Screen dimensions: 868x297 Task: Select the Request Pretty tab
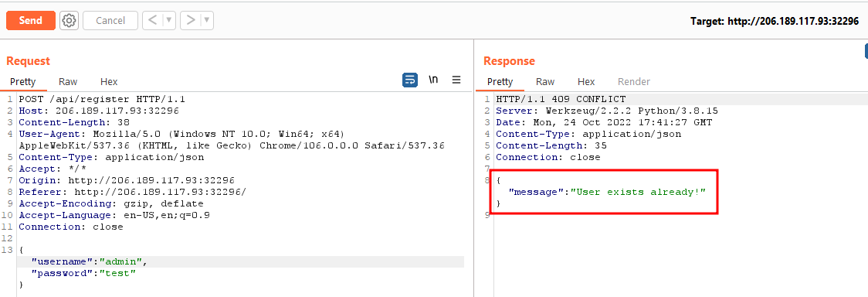tap(22, 82)
